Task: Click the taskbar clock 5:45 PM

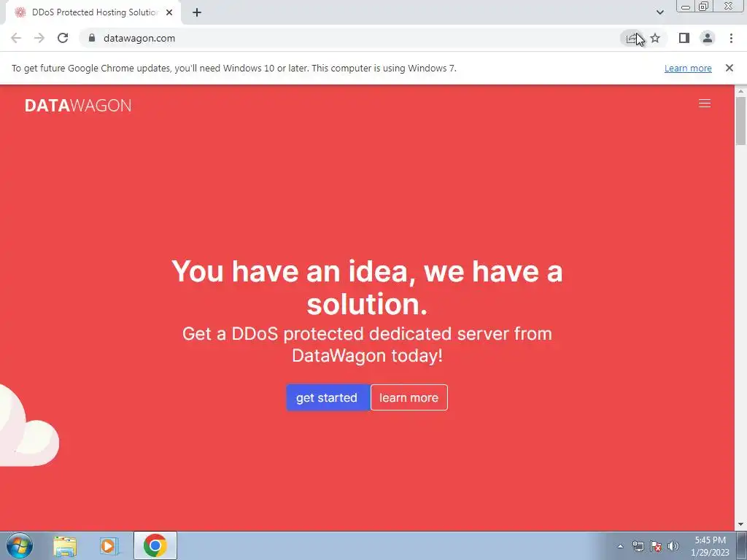Action: [x=710, y=546]
